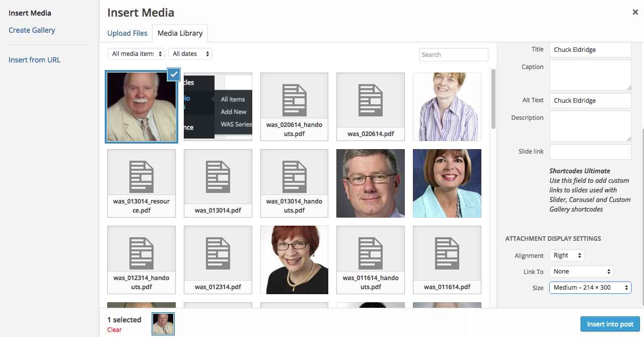The image size is (644, 337).
Task: Select the was_012314_handouts.pdf document
Action: click(141, 260)
